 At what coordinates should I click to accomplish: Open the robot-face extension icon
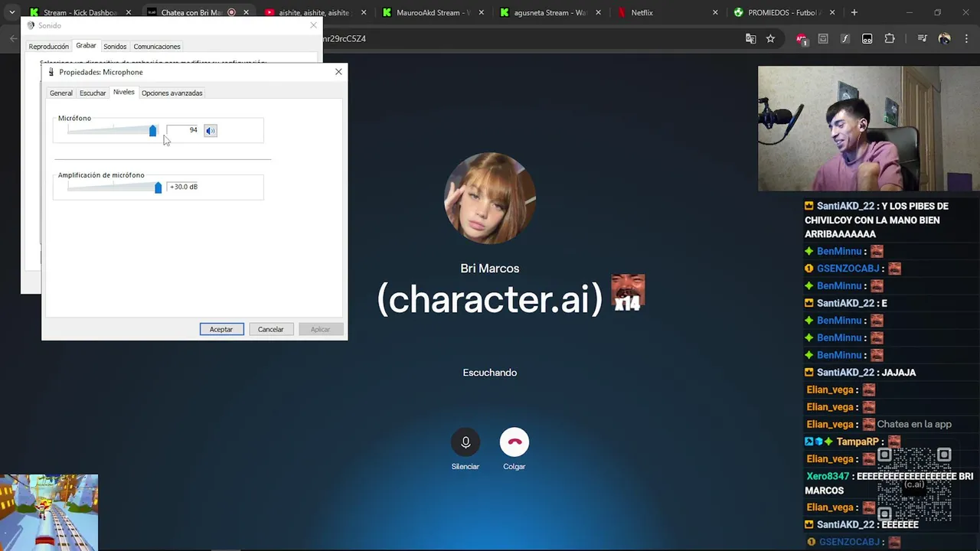867,38
